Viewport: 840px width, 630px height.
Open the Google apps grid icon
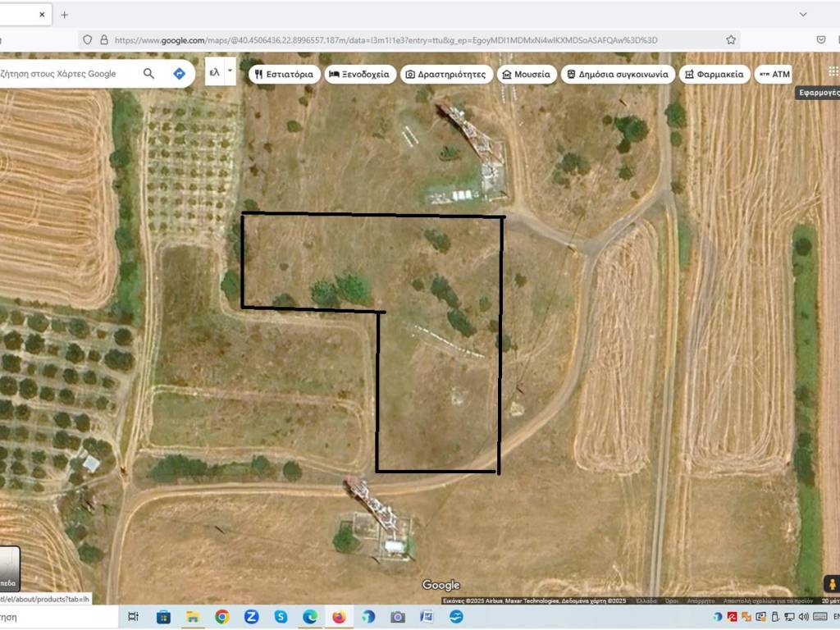click(x=833, y=72)
